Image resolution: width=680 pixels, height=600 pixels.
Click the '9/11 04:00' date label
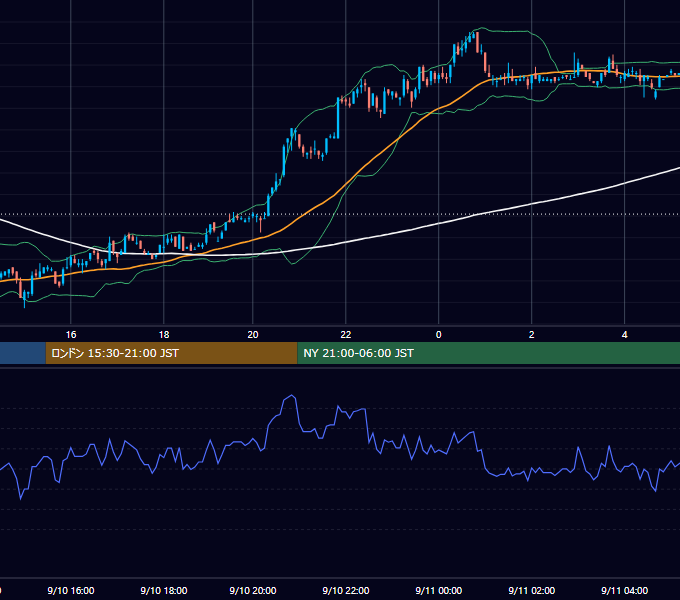[624, 590]
